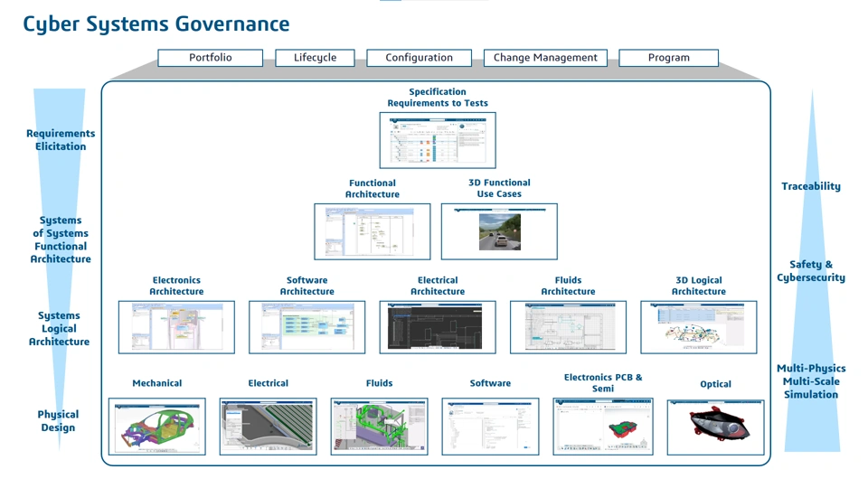Select the Electrical Architecture caption
Image resolution: width=868 pixels, height=488 pixels.
tap(438, 286)
